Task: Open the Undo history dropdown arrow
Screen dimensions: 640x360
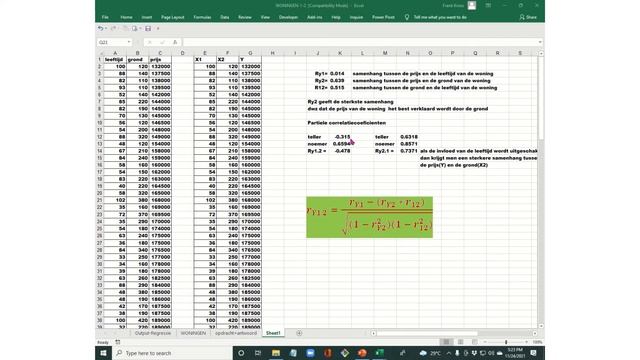Action: point(106,29)
